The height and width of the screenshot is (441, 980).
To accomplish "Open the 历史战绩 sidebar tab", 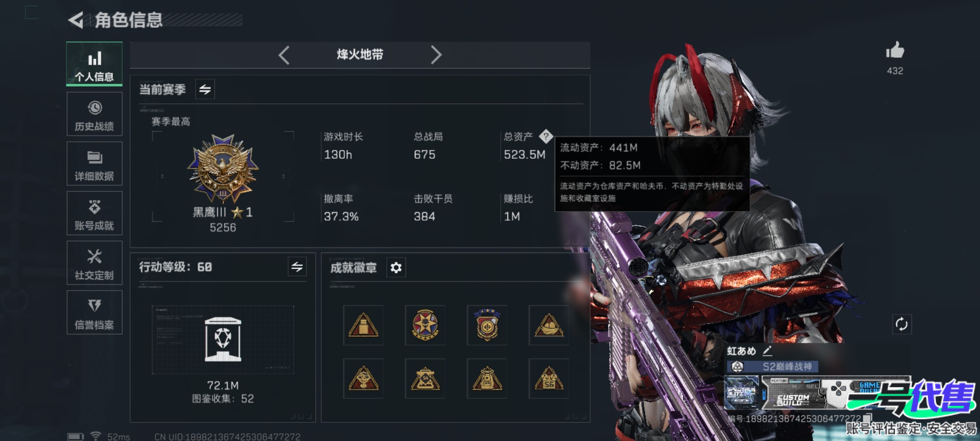I will pyautogui.click(x=94, y=114).
